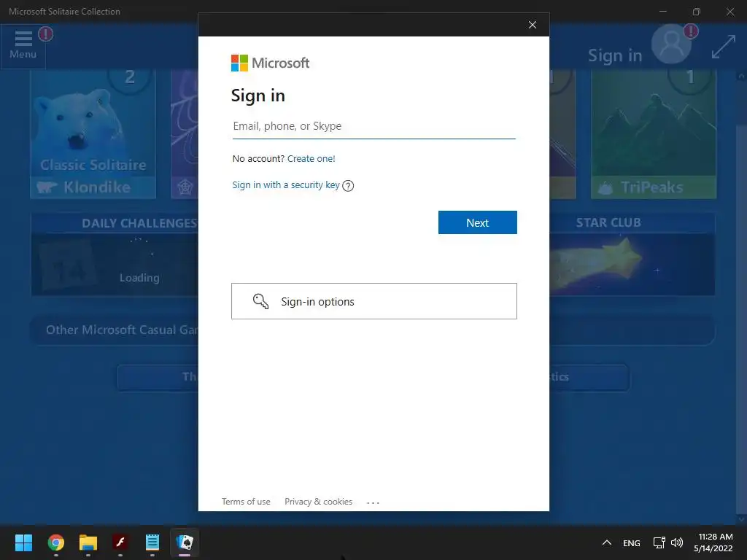Click the three-dots more options in dialog footer

pyautogui.click(x=373, y=502)
